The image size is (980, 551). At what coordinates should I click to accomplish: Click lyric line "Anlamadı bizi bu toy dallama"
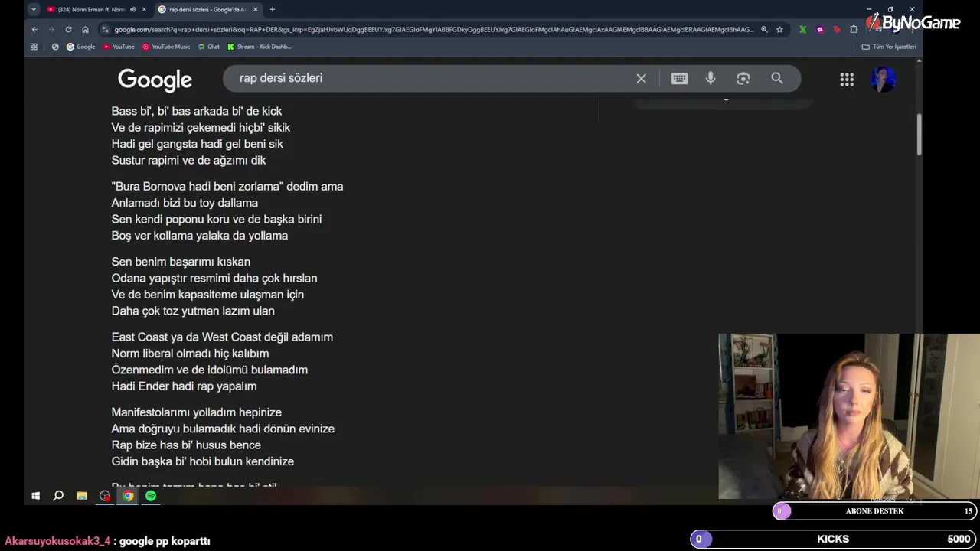tap(185, 203)
